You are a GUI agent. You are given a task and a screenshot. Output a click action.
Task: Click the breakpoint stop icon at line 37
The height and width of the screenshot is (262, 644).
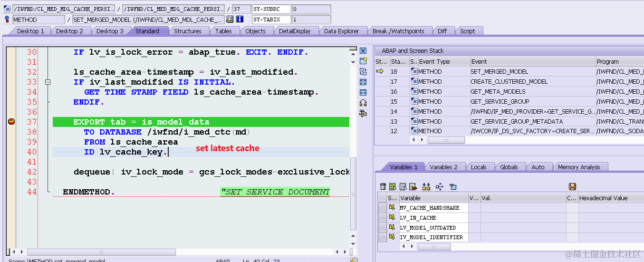tap(11, 122)
